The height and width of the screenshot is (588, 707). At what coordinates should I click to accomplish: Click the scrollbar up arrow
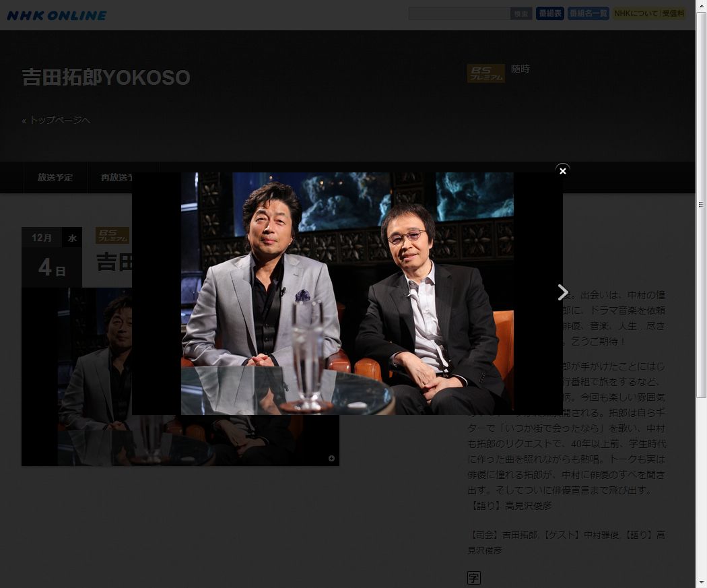pyautogui.click(x=701, y=4)
